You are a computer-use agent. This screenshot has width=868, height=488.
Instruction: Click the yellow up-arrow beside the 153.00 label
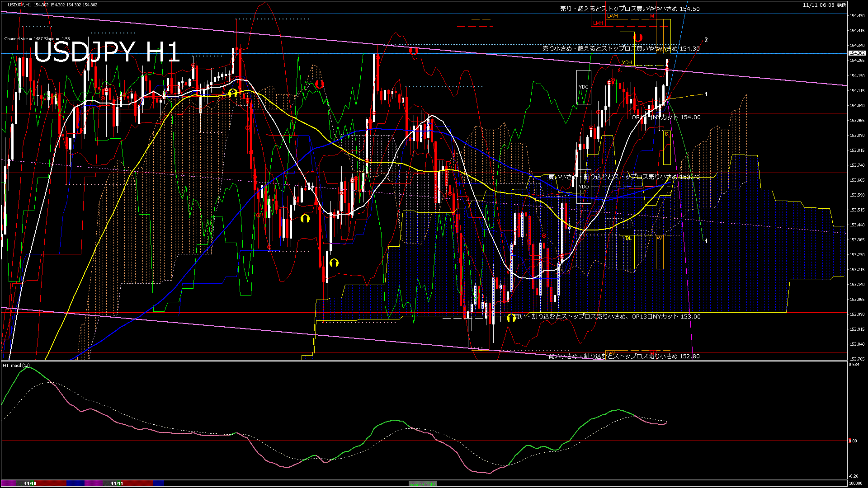511,318
